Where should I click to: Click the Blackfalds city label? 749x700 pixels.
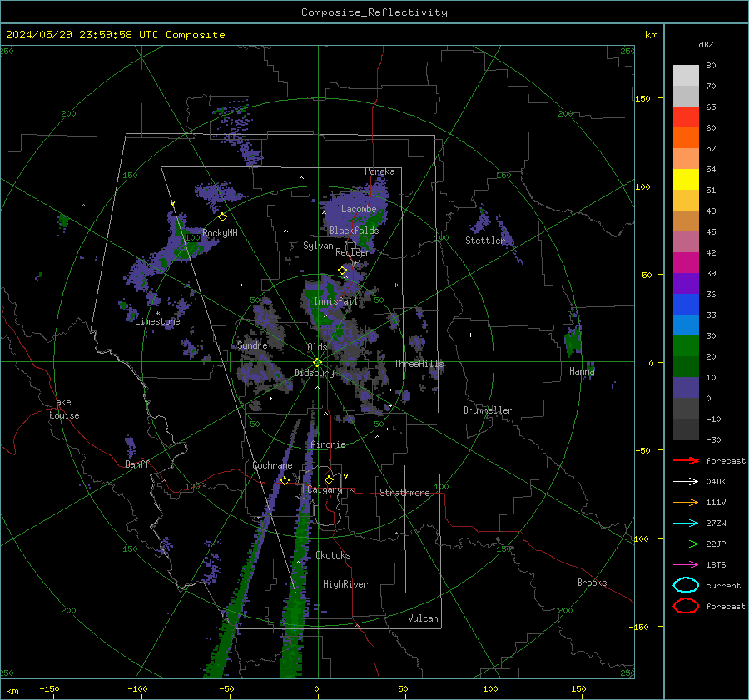click(x=354, y=231)
